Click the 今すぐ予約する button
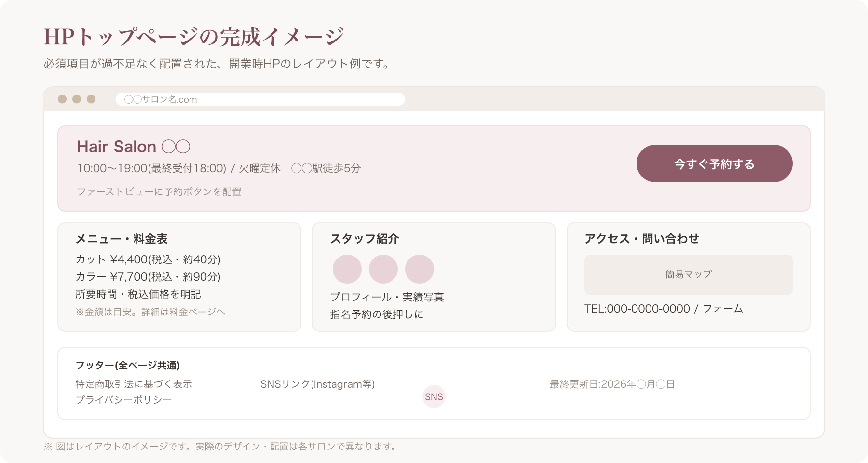 click(714, 163)
